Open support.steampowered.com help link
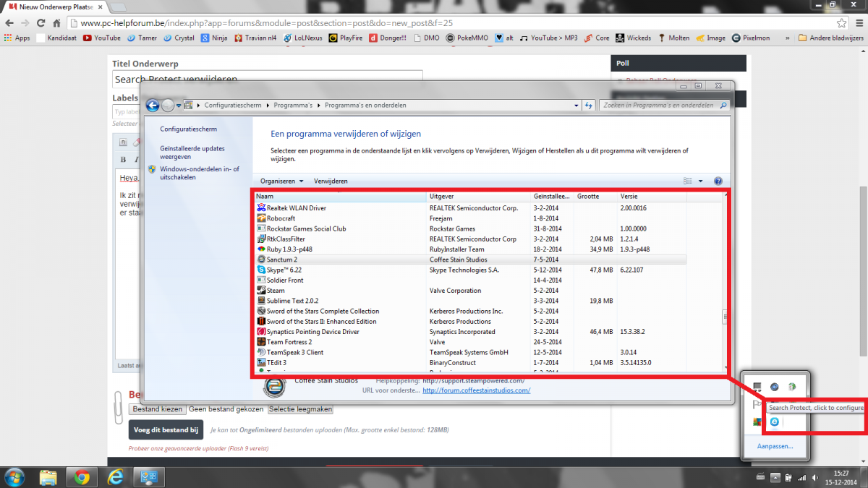868x488 pixels. click(473, 380)
